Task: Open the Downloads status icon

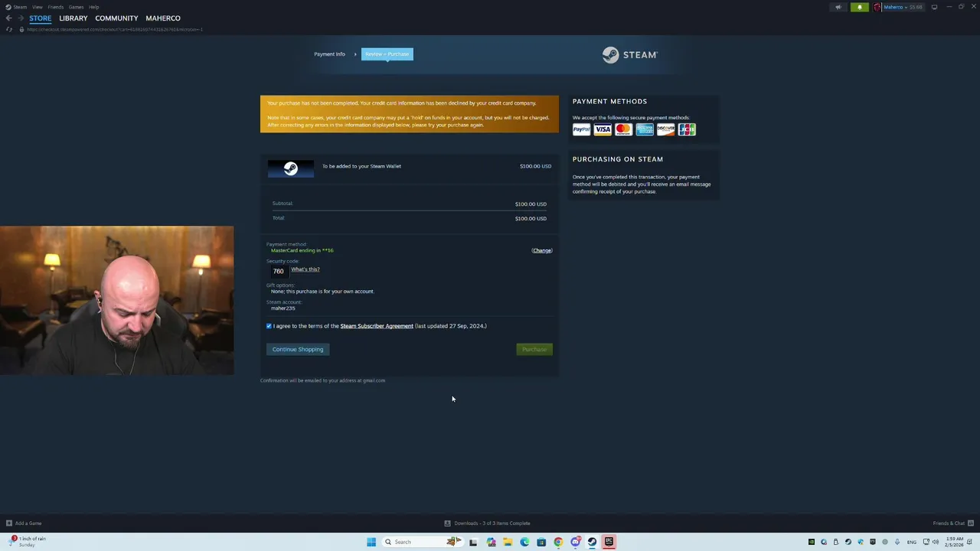Action: tap(447, 523)
